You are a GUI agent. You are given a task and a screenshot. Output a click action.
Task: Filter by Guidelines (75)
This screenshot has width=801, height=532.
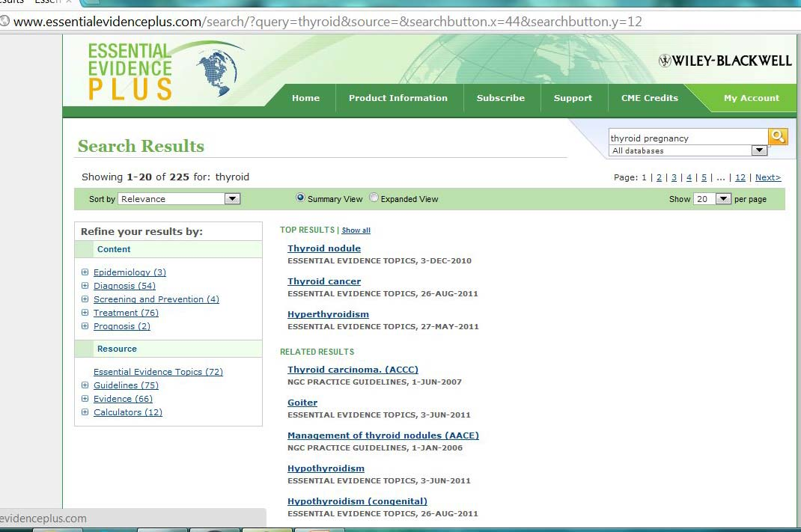click(x=127, y=385)
